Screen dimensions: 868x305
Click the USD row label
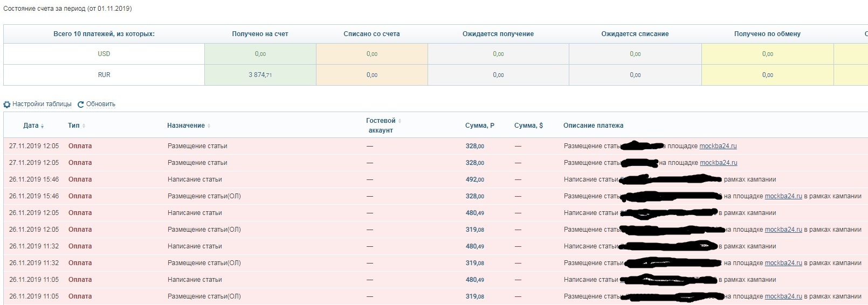104,54
